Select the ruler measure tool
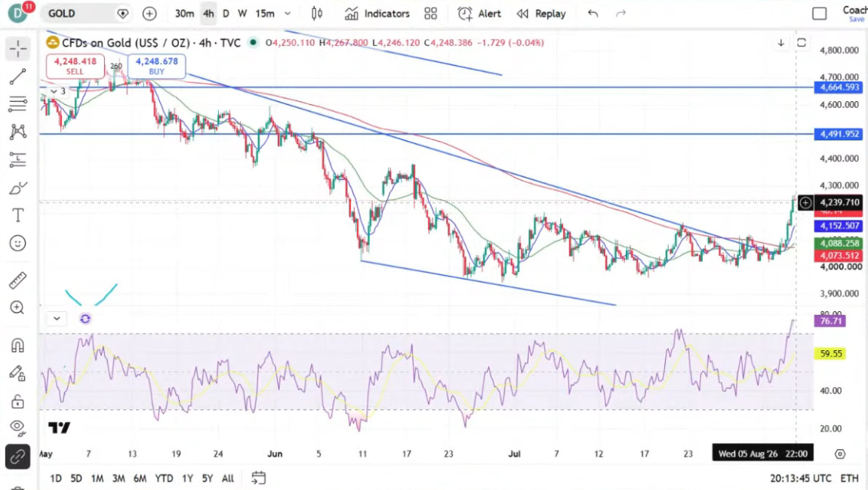868x490 pixels. click(17, 281)
